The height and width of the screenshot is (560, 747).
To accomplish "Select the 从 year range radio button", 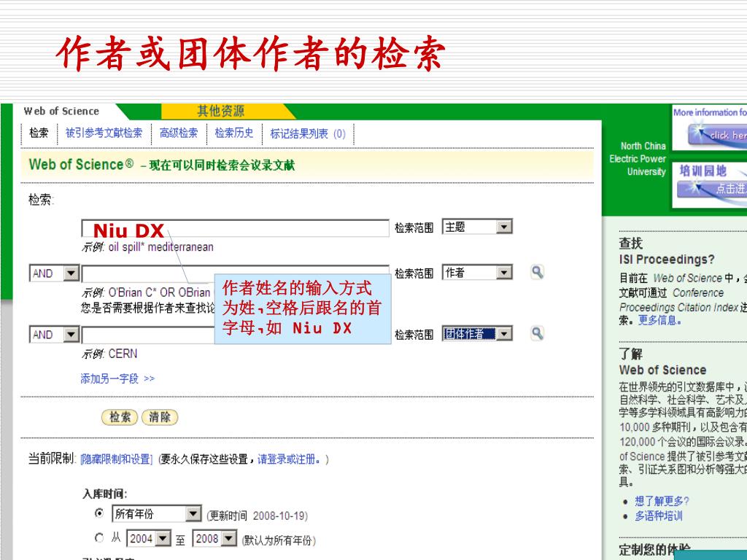I will 99,537.
